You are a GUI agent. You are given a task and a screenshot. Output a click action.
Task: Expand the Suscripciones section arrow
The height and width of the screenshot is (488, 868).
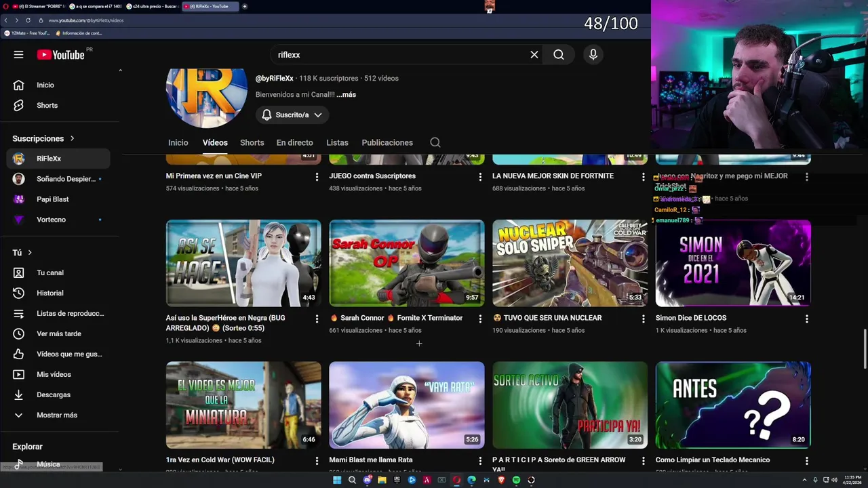(72, 138)
